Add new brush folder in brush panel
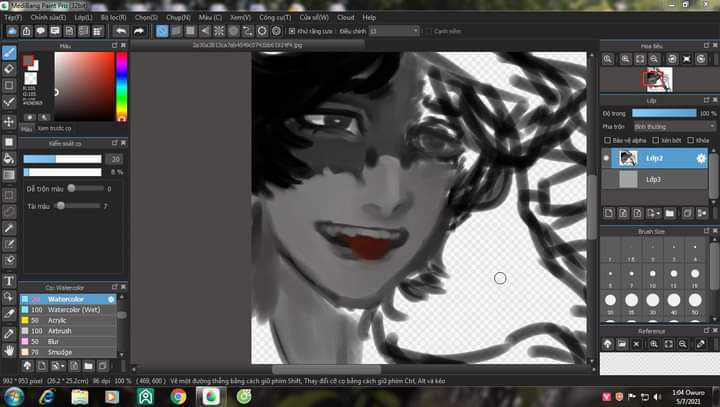Screen dimensions: 720x407 click(x=89, y=366)
